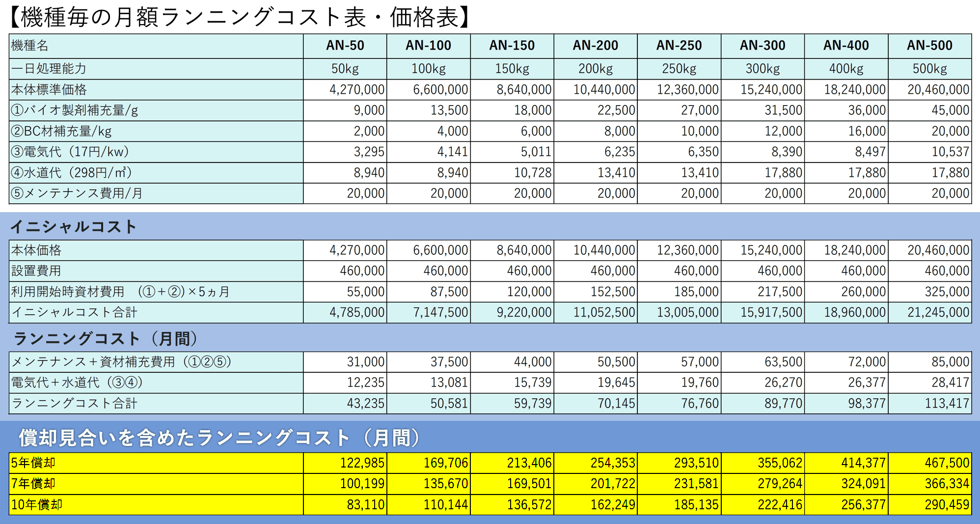Viewport: 980px width, 524px height.
Task: Select the 70,145 running total cell
Action: pyautogui.click(x=596, y=404)
